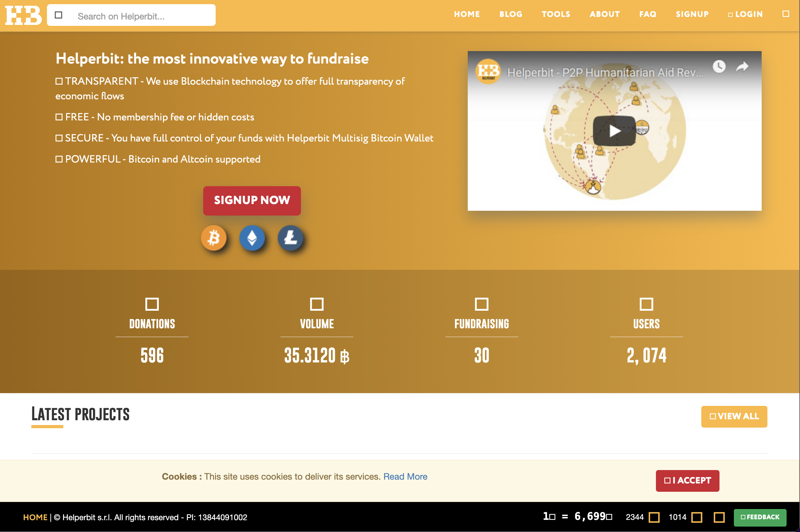This screenshot has height=532, width=800.
Task: Click the LATEST PROJECTS heading
Action: [x=81, y=414]
